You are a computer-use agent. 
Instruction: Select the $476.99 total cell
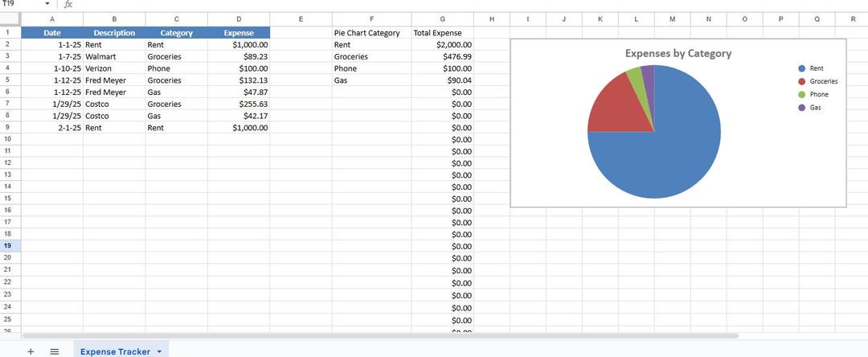click(442, 56)
